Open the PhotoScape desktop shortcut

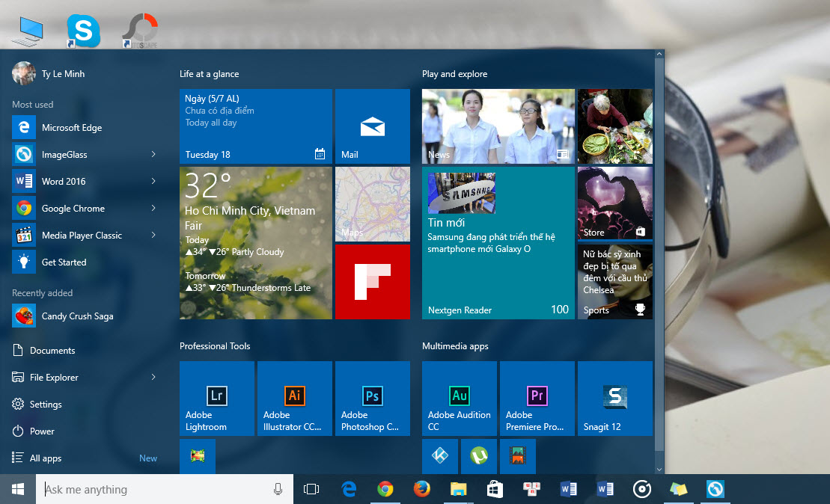click(x=141, y=31)
